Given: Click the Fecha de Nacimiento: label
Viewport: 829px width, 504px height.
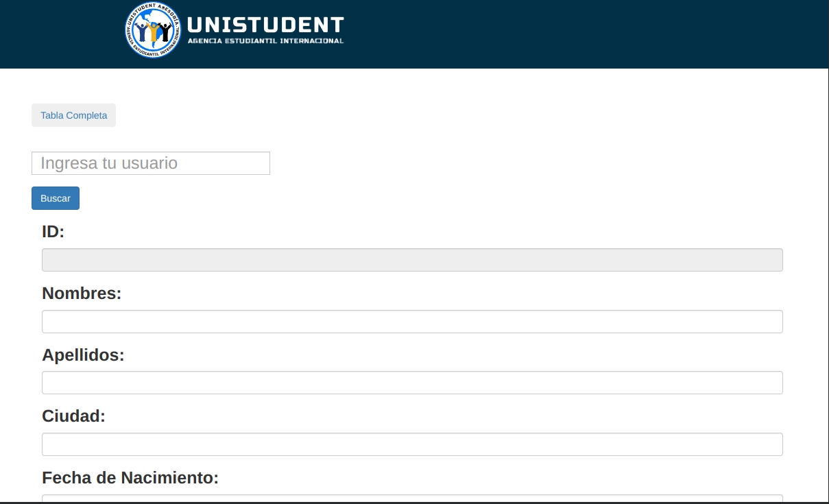Looking at the screenshot, I should (130, 478).
